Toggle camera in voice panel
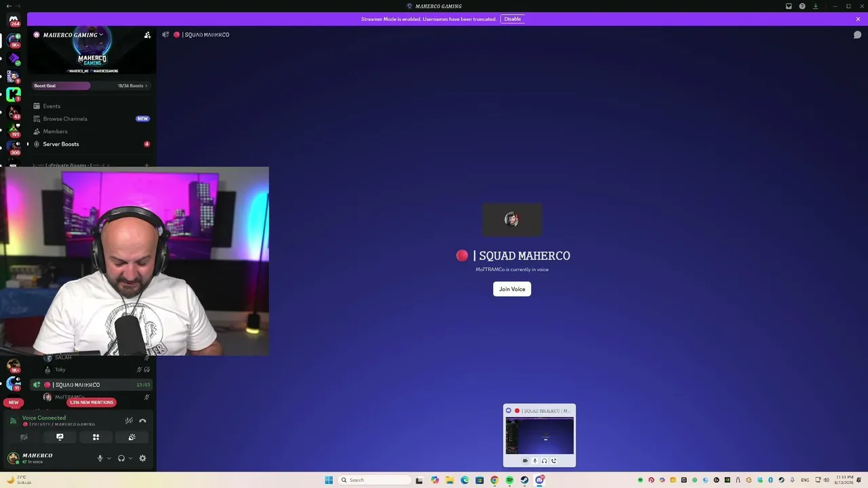This screenshot has width=868, height=488. [x=24, y=437]
